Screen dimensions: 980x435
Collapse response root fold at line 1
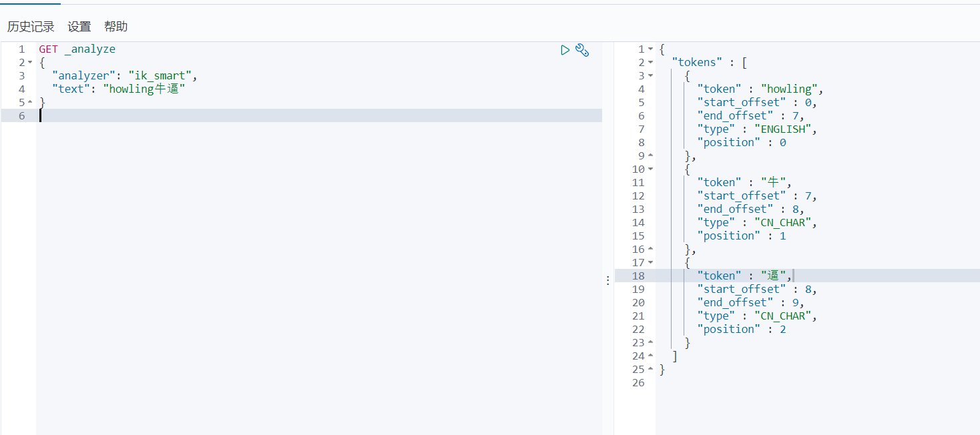pos(651,49)
